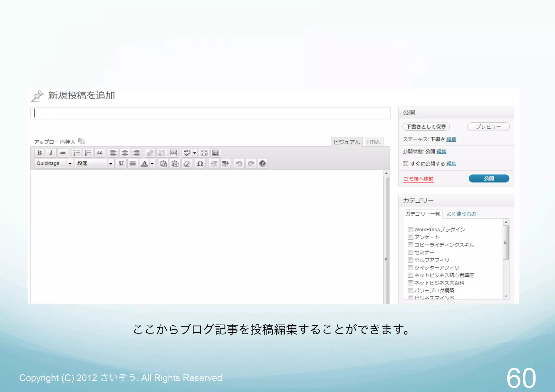Align text left
The width and height of the screenshot is (555, 392).
pos(113,153)
